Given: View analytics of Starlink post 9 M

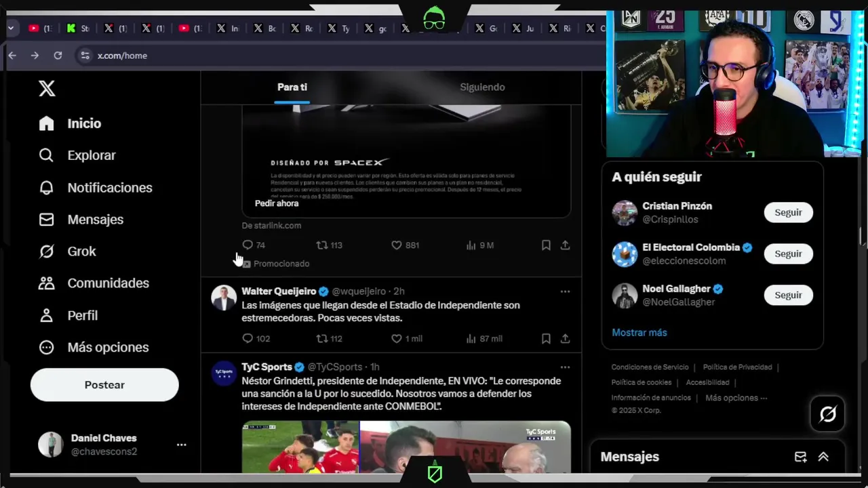Looking at the screenshot, I should tap(479, 245).
